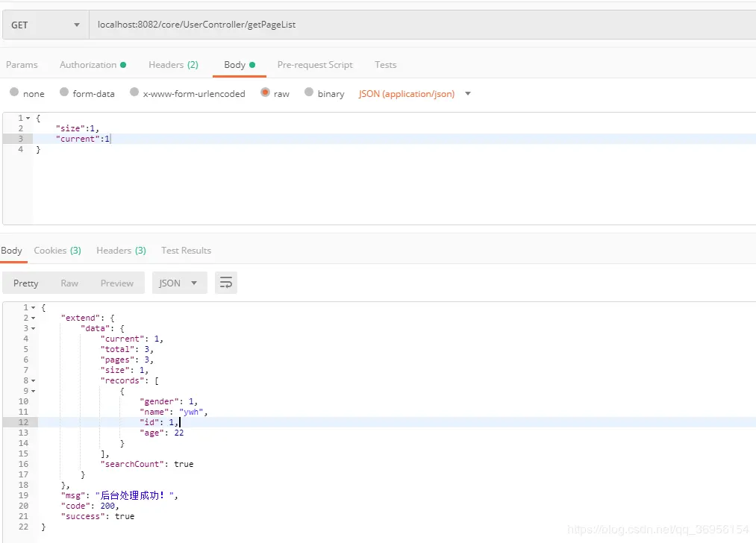756x543 pixels.
Task: Open the response JSON format dropdown
Action: click(179, 283)
